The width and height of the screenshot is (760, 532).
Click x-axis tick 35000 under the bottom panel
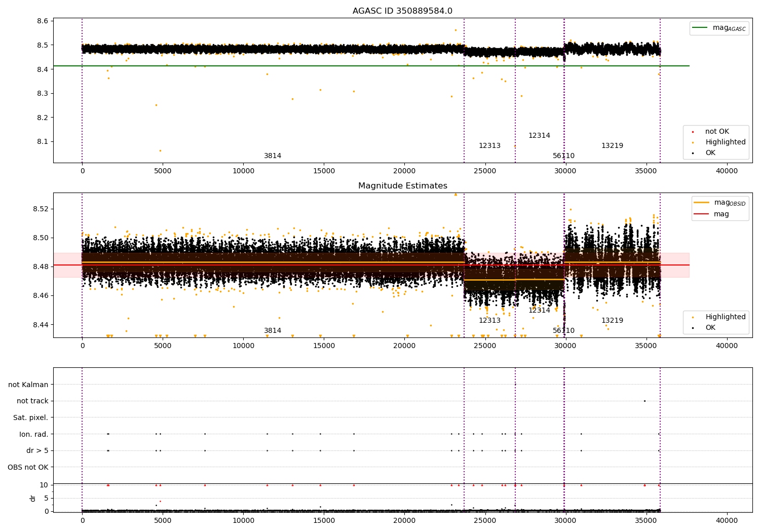(x=646, y=521)
